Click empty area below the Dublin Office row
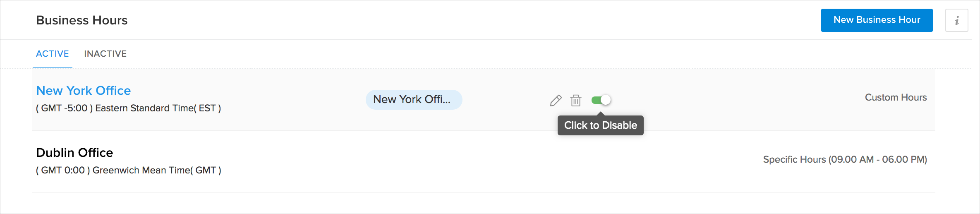 455,204
